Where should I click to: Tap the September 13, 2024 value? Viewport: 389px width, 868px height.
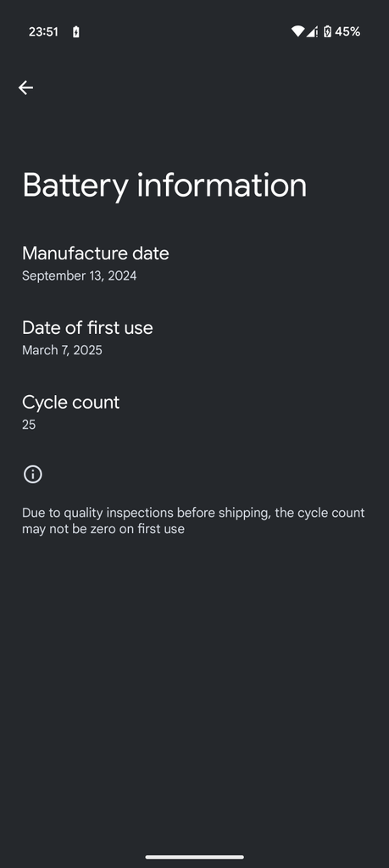(79, 275)
